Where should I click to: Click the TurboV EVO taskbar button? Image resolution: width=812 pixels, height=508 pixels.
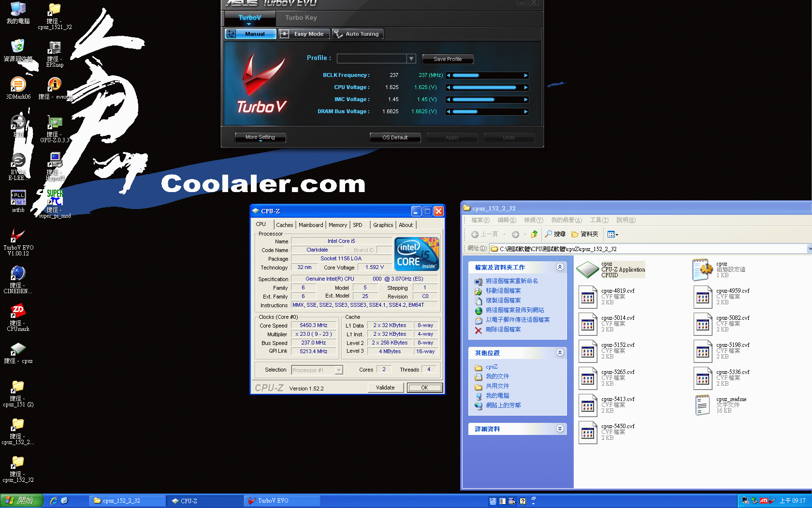coord(283,501)
